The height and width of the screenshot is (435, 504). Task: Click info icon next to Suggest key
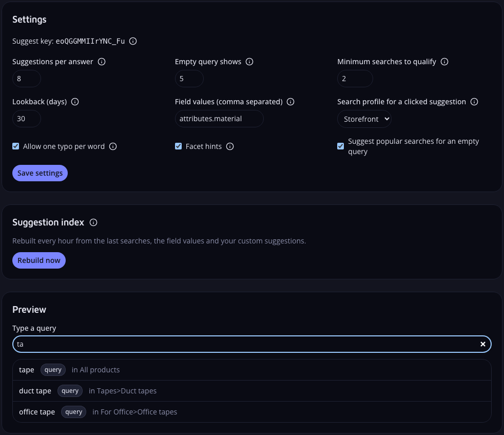pyautogui.click(x=133, y=41)
